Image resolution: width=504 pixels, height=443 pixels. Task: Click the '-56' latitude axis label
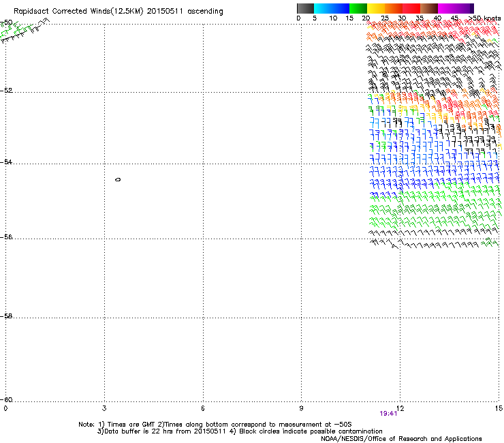pyautogui.click(x=6, y=237)
